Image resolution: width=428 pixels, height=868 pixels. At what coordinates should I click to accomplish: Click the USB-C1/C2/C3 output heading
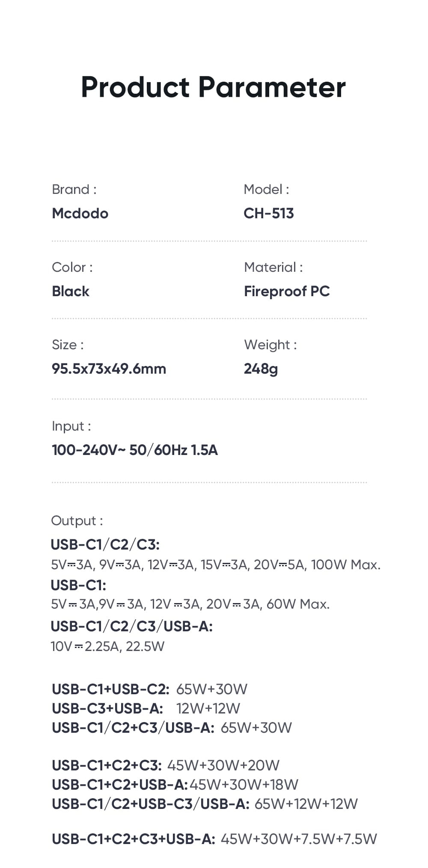[105, 544]
